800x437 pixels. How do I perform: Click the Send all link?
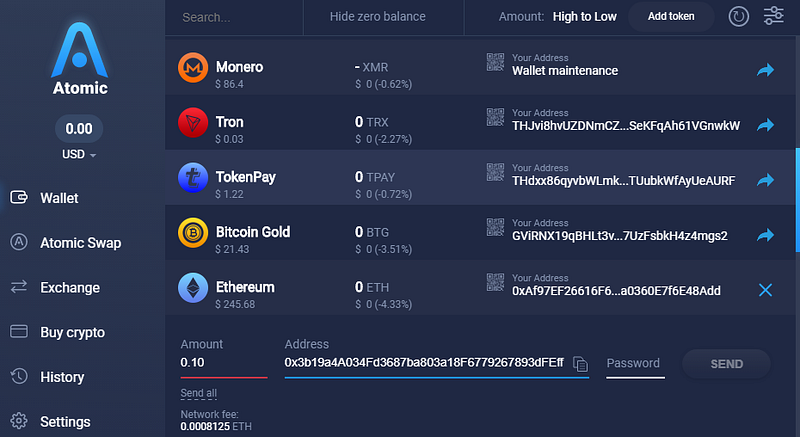point(198,393)
